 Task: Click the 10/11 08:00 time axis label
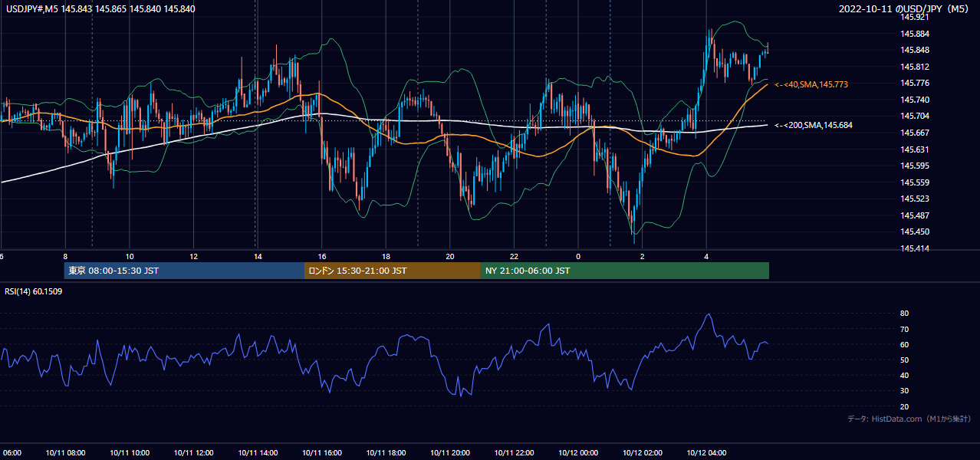pyautogui.click(x=65, y=453)
